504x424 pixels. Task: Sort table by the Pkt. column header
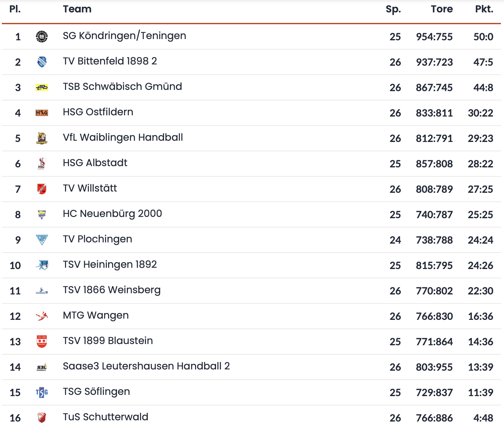coord(484,9)
